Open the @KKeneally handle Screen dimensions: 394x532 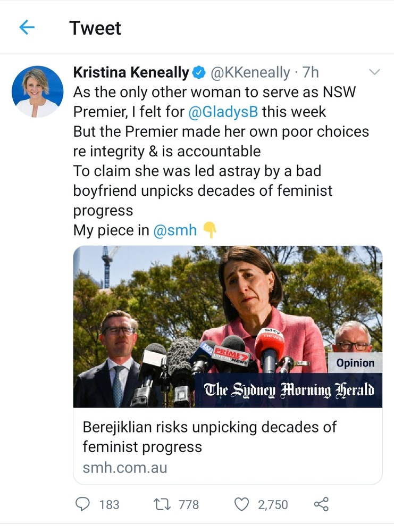coord(250,72)
